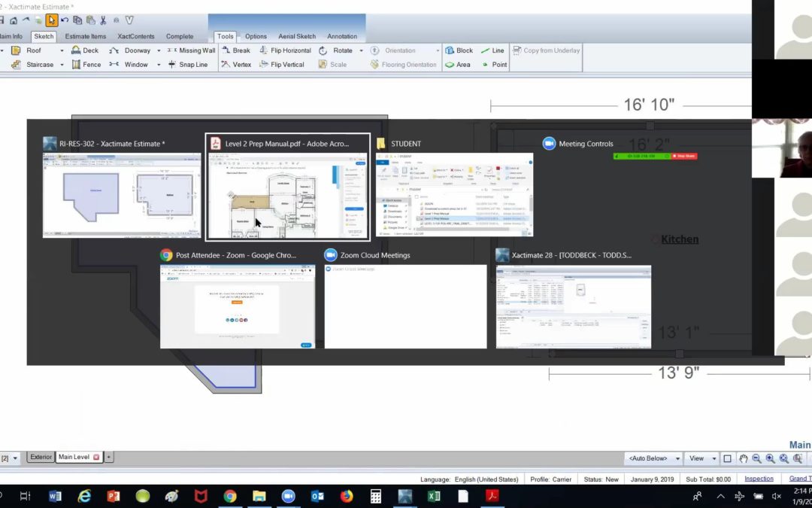Select the Line drawing tool
This screenshot has width=812, height=508.
[492, 50]
